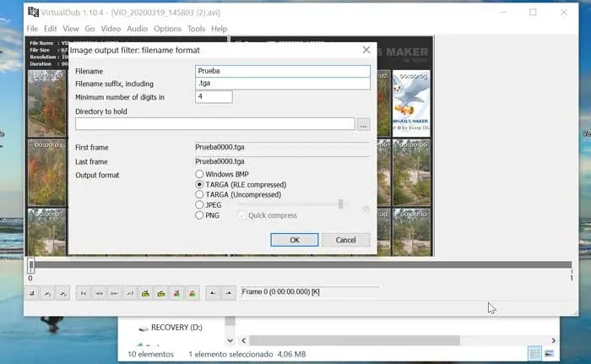Open the Go menu
591x364 pixels.
point(89,29)
